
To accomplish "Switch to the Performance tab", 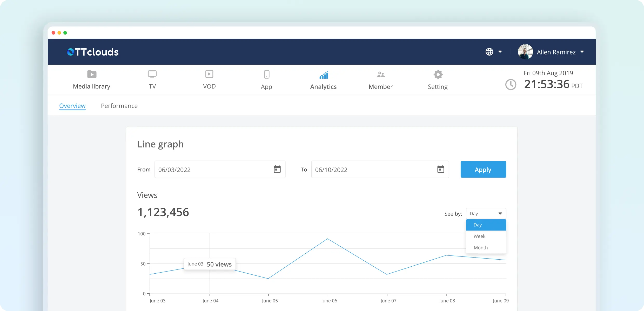I will 119,106.
